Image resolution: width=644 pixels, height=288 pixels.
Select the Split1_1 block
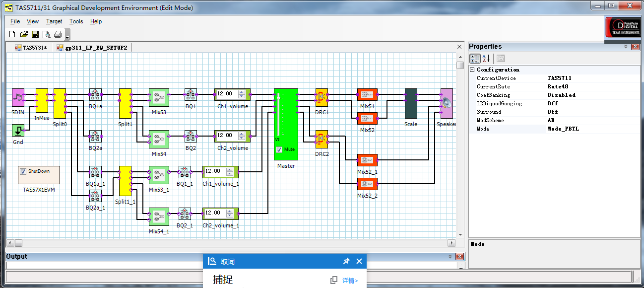(125, 181)
